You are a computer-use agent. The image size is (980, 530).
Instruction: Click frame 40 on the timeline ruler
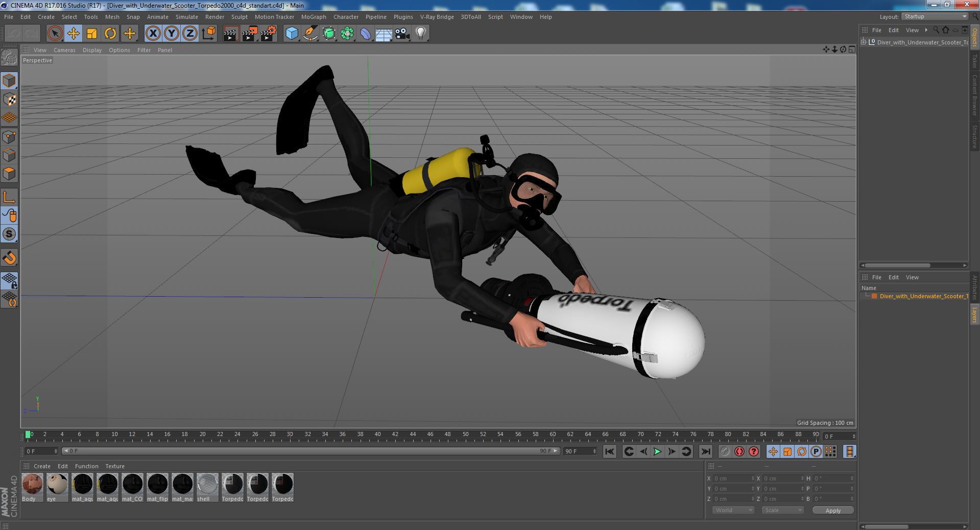tap(377, 435)
